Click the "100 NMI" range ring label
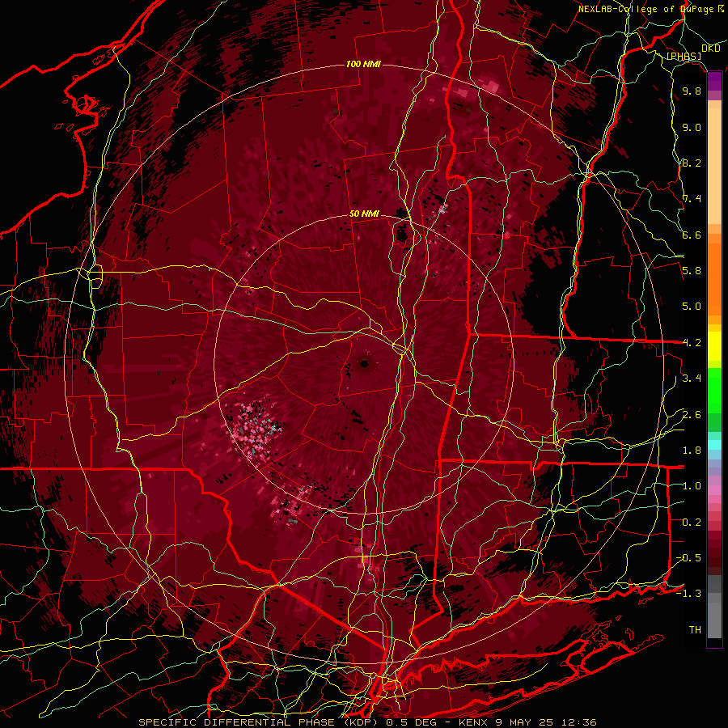728x728 pixels. [363, 64]
